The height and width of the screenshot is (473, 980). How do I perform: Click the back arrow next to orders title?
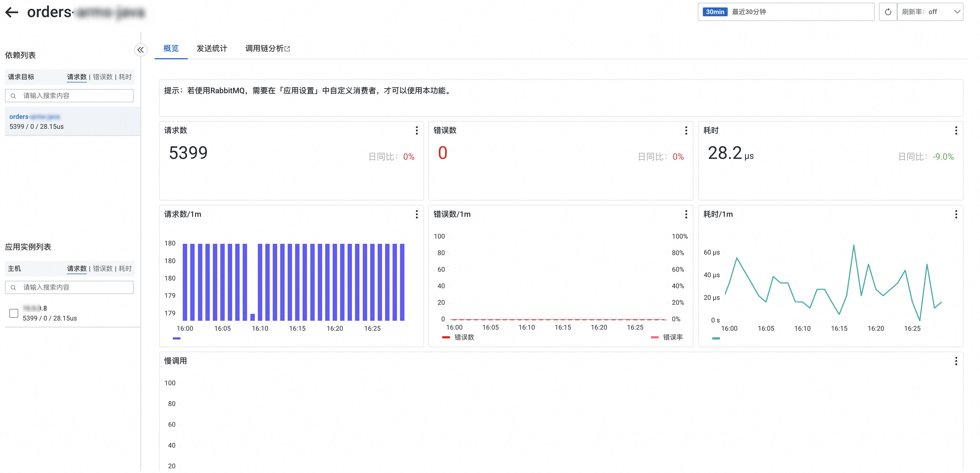click(12, 12)
